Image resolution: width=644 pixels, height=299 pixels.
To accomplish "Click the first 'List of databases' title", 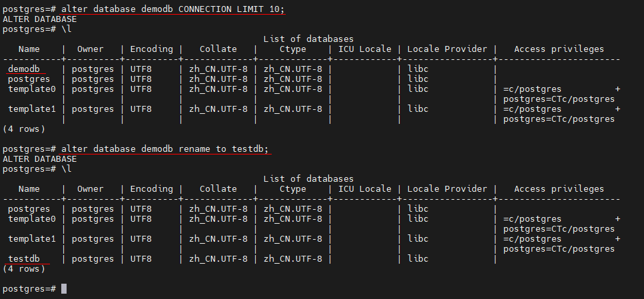I will coord(308,39).
